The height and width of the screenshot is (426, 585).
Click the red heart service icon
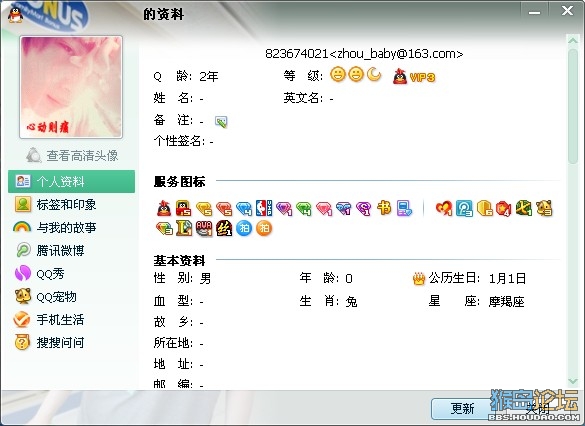click(444, 208)
